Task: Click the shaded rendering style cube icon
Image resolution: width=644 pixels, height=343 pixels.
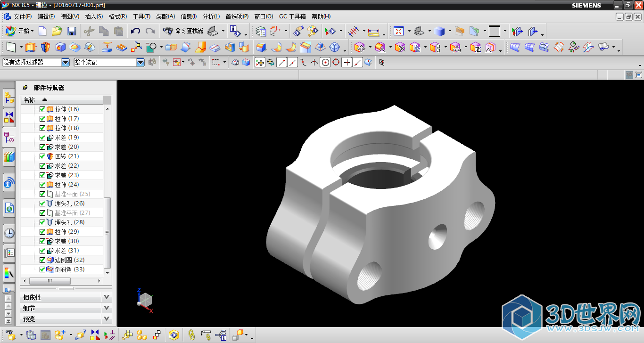Action: click(x=439, y=31)
